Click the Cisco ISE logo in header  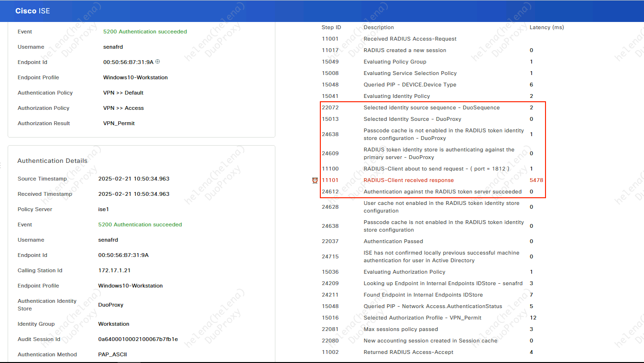coord(33,11)
